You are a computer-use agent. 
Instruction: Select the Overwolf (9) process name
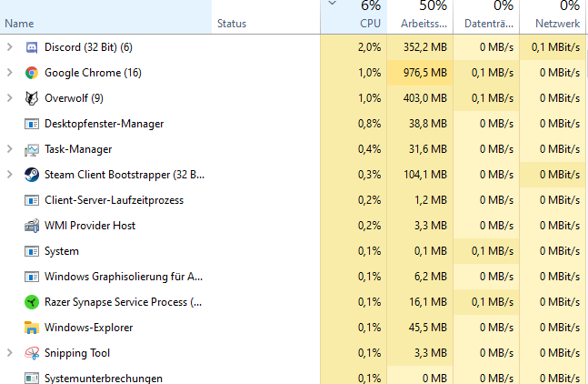[74, 98]
